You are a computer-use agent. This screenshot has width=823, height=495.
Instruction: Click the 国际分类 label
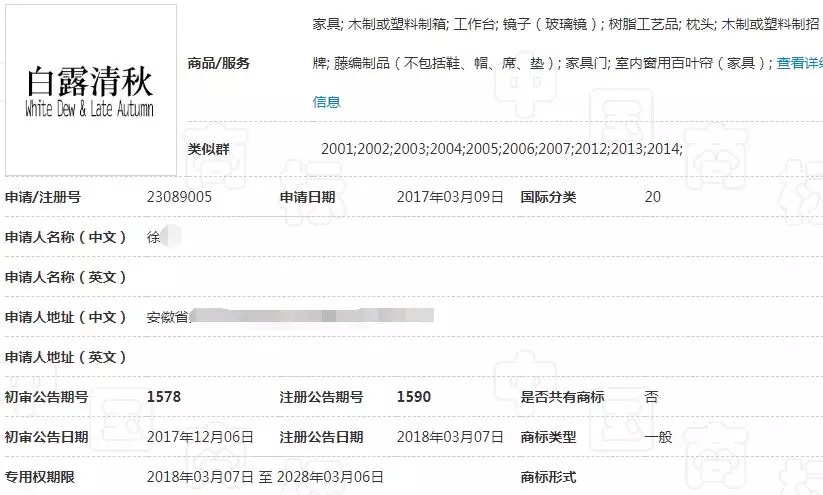click(548, 197)
